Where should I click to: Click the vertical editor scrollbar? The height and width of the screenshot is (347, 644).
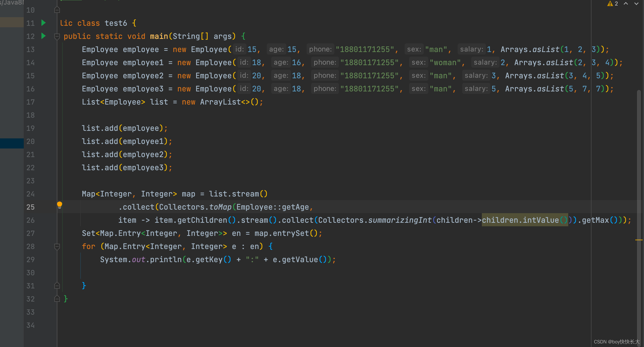[x=639, y=164]
